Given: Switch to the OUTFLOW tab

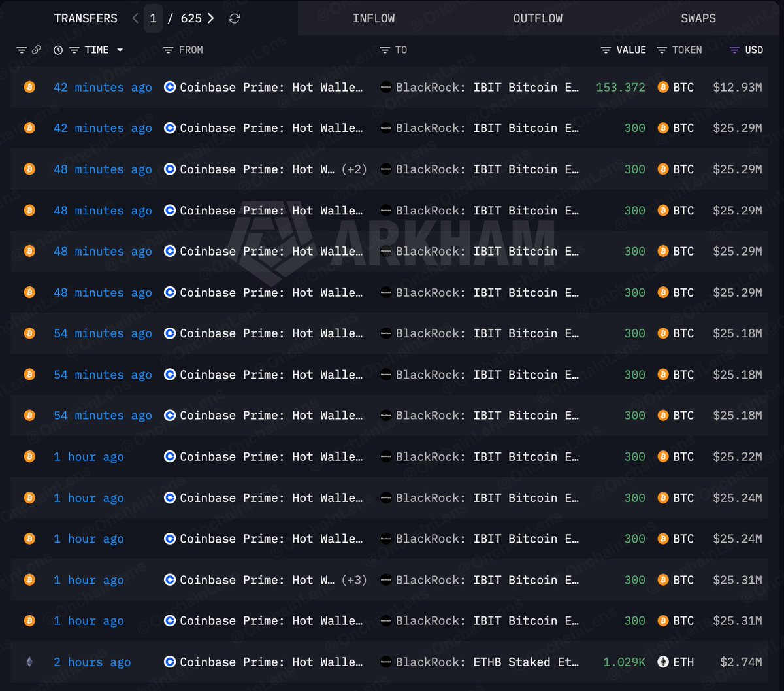Looking at the screenshot, I should pos(538,18).
